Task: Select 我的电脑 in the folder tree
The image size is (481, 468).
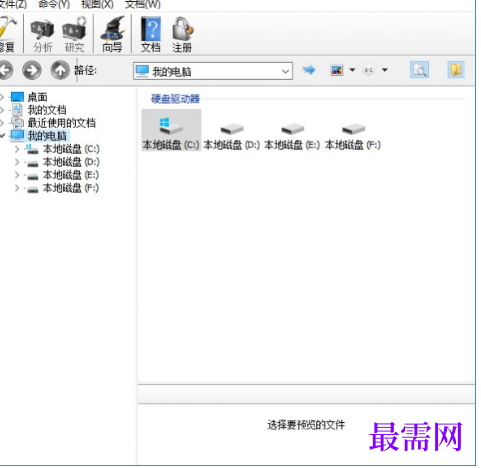Action: pos(47,136)
